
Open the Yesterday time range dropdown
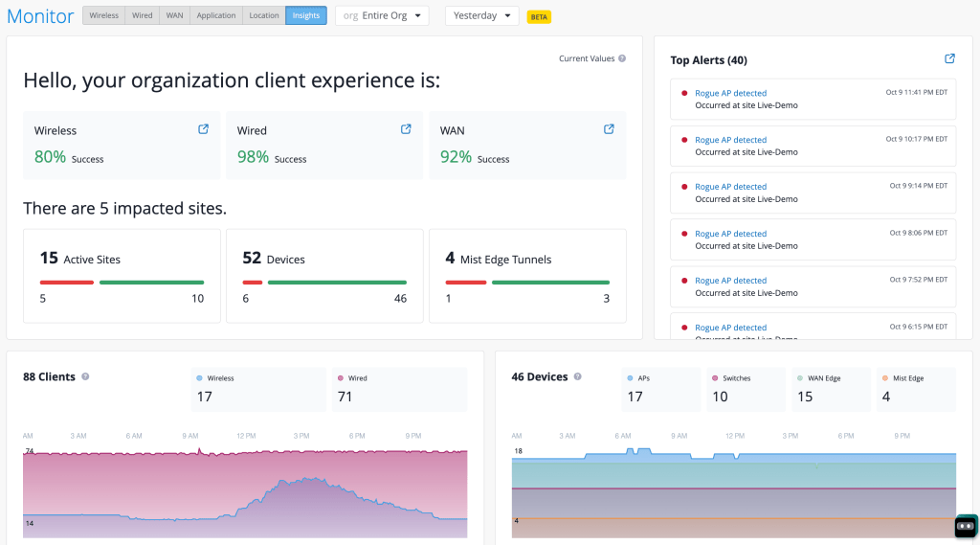point(481,16)
